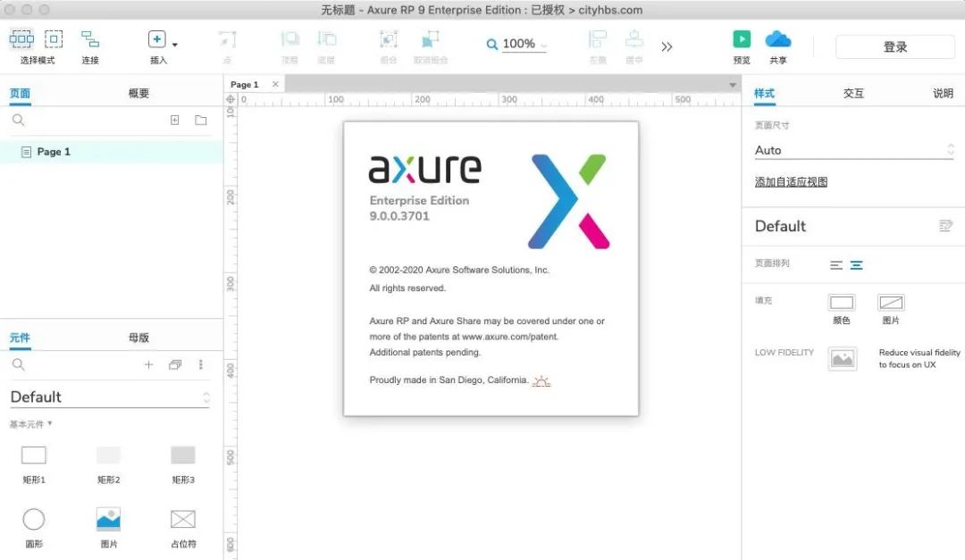This screenshot has height=560, width=965.
Task: Switch to the 页面 tab
Action: (20, 94)
